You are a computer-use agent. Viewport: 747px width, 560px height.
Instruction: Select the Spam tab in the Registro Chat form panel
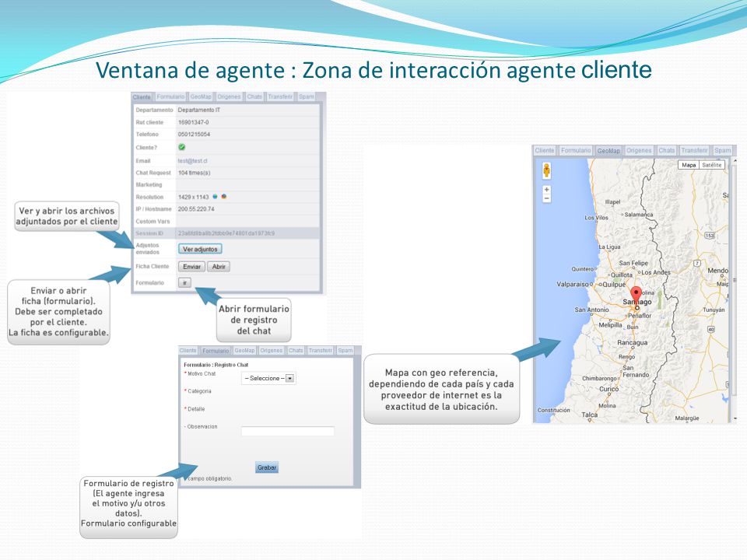345,351
